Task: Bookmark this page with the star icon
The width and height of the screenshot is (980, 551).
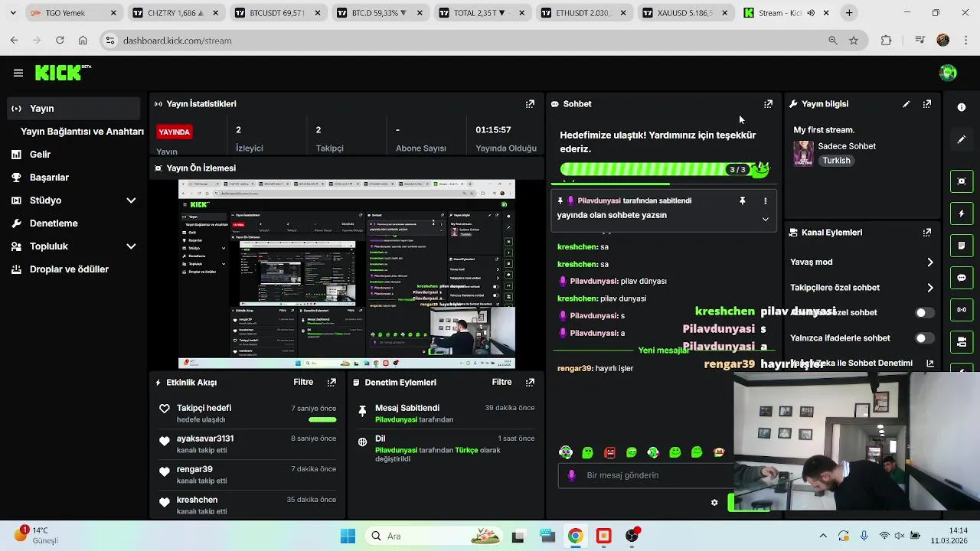Action: [x=854, y=41]
